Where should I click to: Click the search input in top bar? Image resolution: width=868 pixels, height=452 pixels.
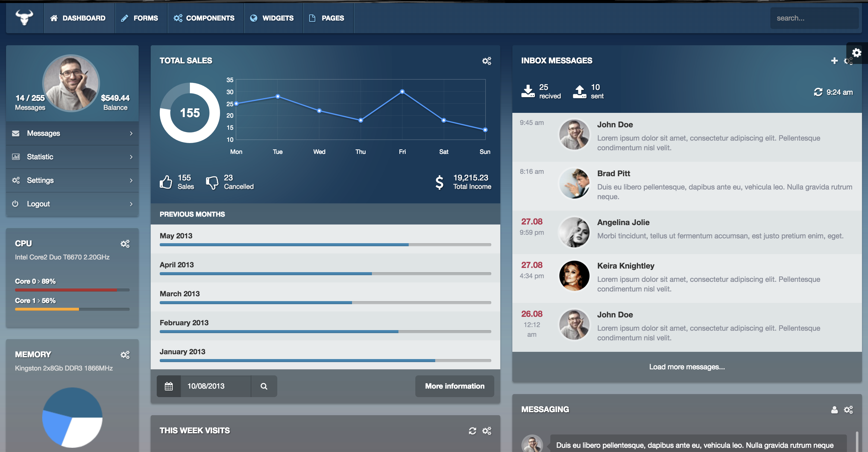814,18
